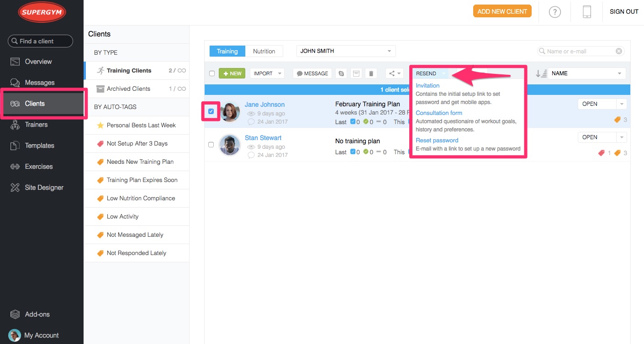Screen dimensions: 644x344
Task: Check Stan Stewart's checkbox
Action: pyautogui.click(x=211, y=145)
